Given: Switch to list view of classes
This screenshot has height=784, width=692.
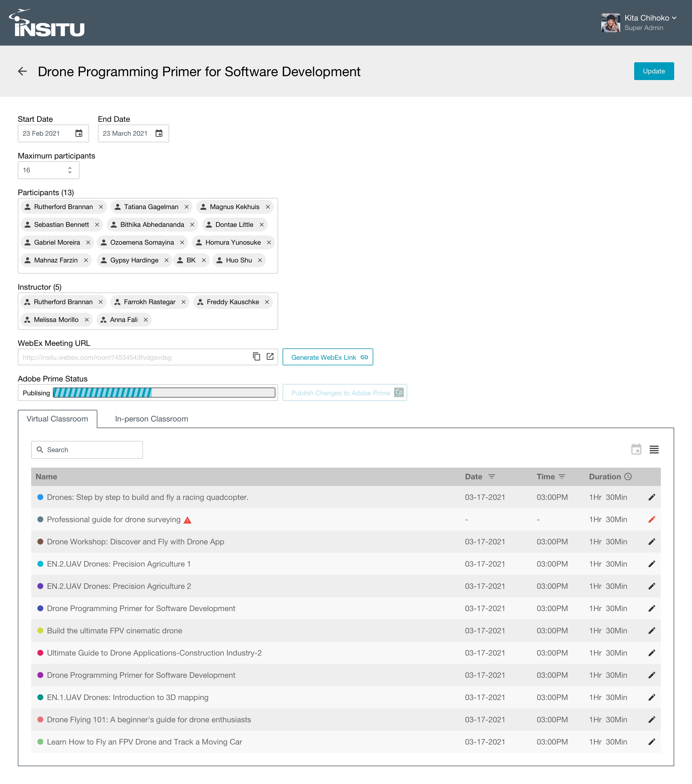Looking at the screenshot, I should pos(654,450).
